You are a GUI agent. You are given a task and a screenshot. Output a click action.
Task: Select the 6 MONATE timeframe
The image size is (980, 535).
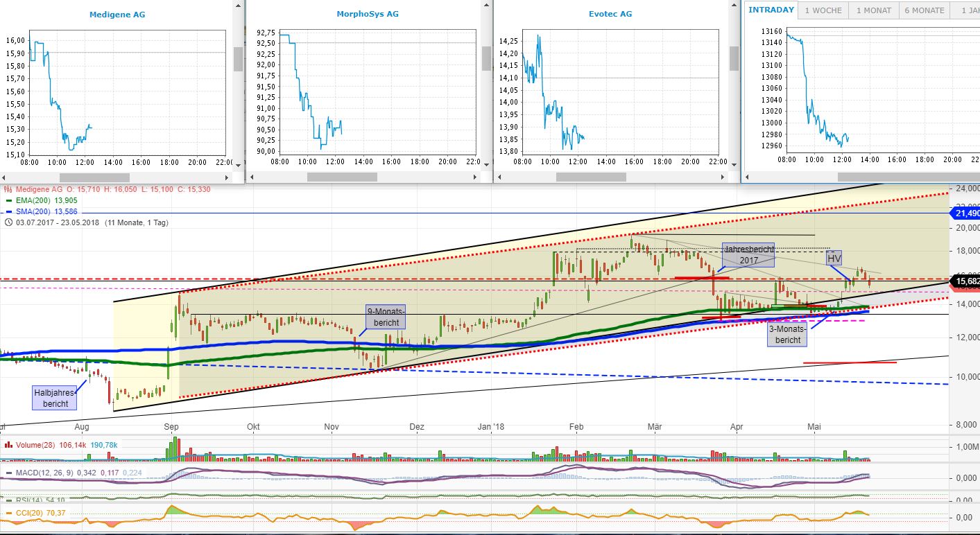(x=924, y=10)
